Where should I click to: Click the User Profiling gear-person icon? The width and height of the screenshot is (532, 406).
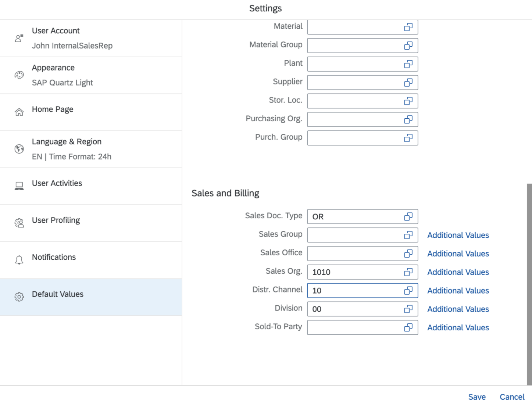coord(19,223)
